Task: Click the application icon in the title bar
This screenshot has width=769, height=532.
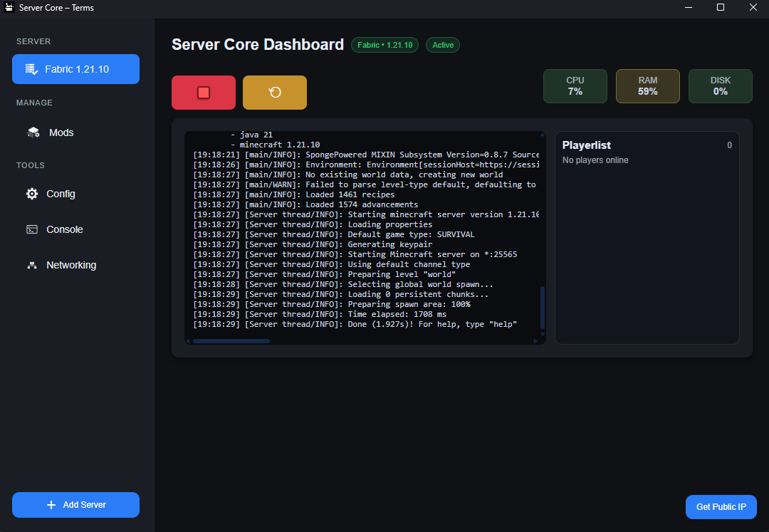Action: pyautogui.click(x=9, y=8)
